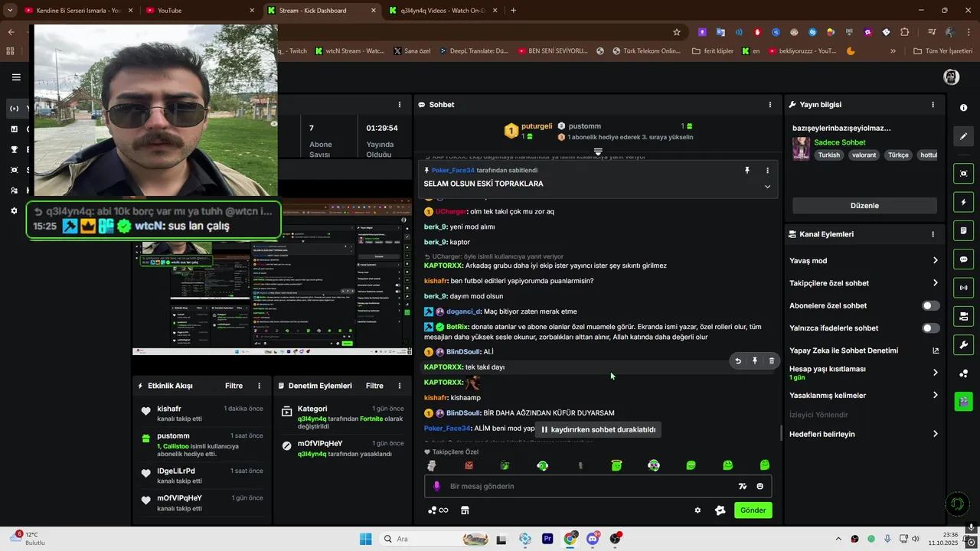Toggle the chat bubble widget icon in sidebar

coord(964,259)
